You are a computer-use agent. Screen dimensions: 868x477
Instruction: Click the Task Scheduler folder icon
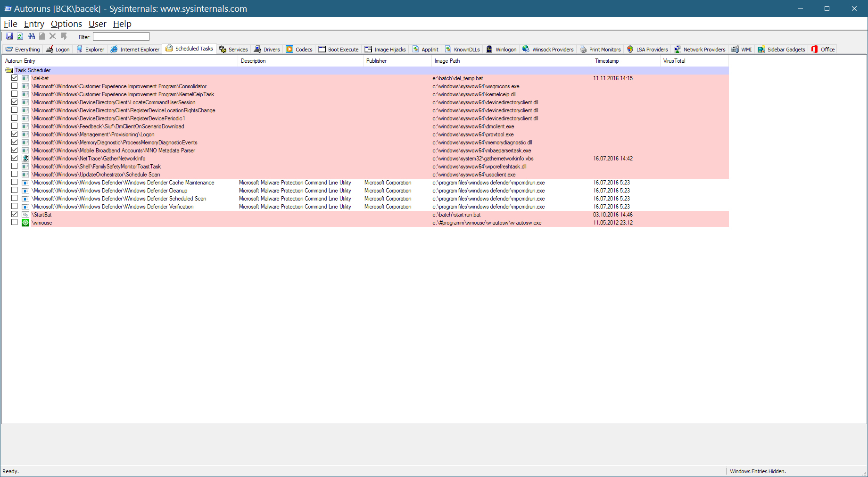9,70
